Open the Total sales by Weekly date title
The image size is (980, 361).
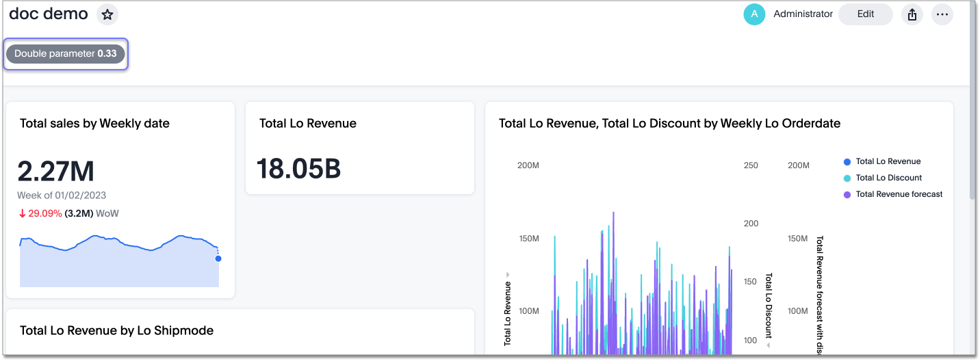click(x=94, y=124)
